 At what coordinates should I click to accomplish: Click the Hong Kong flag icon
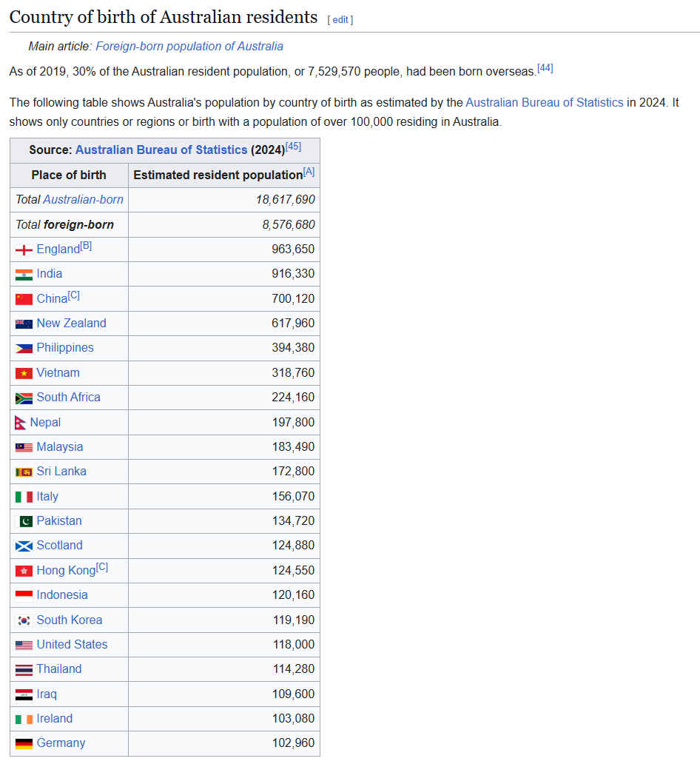[x=24, y=571]
